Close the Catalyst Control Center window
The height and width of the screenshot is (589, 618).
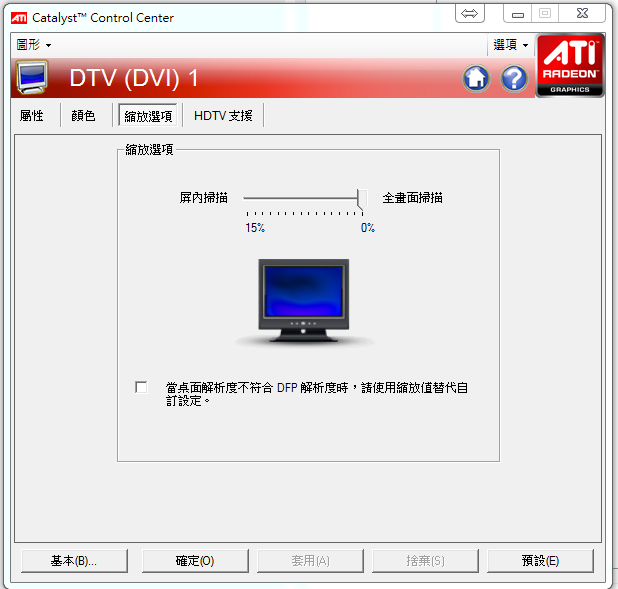pos(582,14)
